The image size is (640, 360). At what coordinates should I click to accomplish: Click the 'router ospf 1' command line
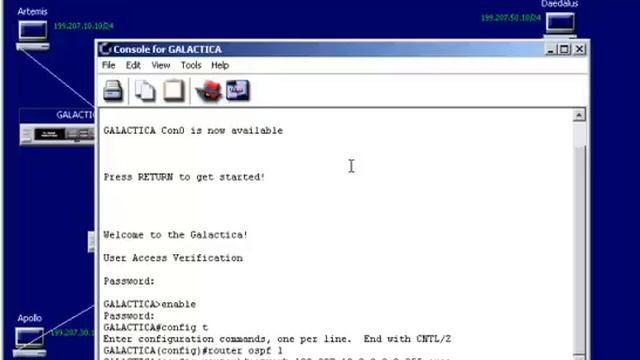click(193, 351)
